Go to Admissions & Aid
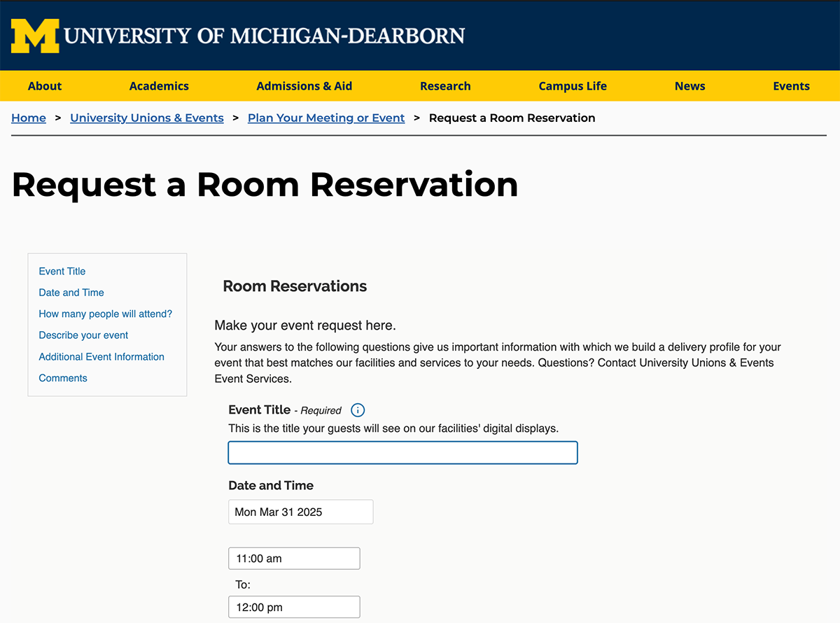 coord(304,86)
